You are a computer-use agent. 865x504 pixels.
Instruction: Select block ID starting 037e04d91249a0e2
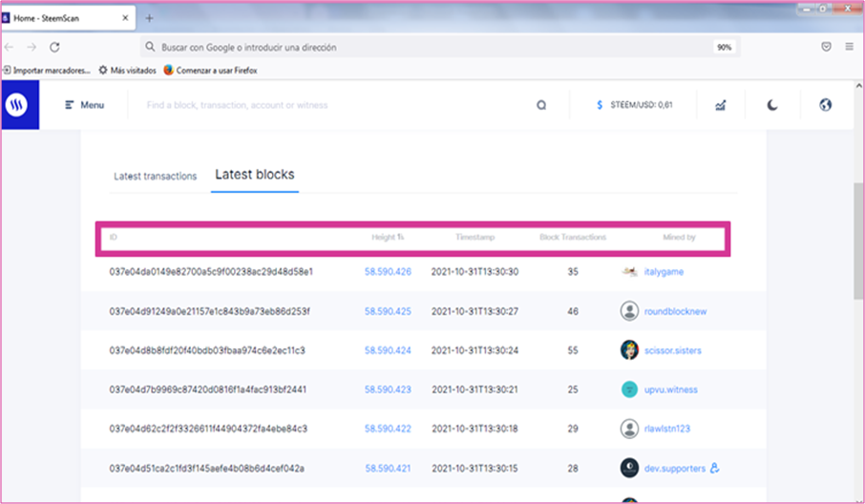point(210,311)
